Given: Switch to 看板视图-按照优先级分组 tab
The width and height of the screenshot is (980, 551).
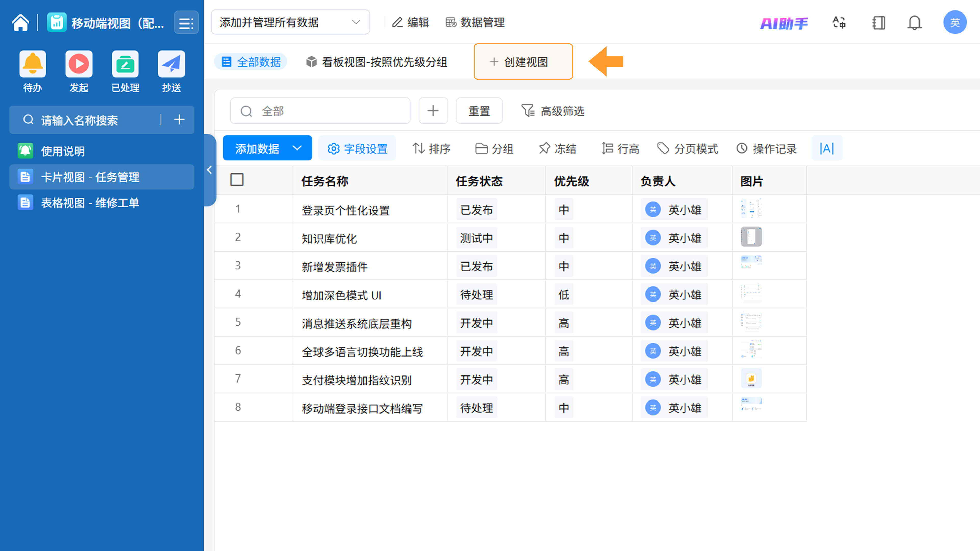Looking at the screenshot, I should point(377,62).
